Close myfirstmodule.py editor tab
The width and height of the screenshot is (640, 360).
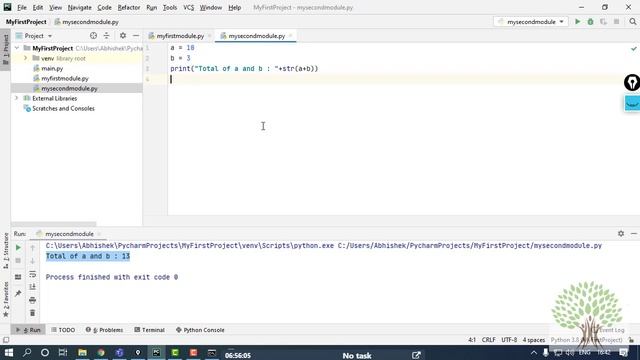[210, 36]
